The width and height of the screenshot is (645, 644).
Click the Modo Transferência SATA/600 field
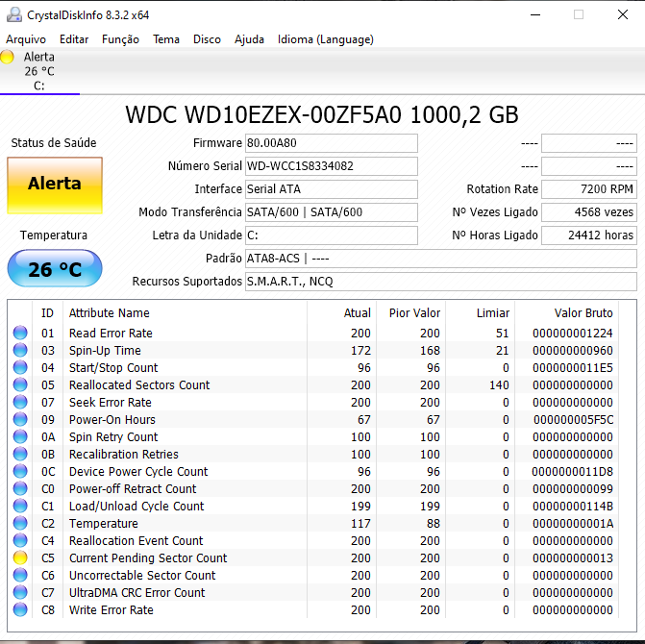(x=331, y=212)
